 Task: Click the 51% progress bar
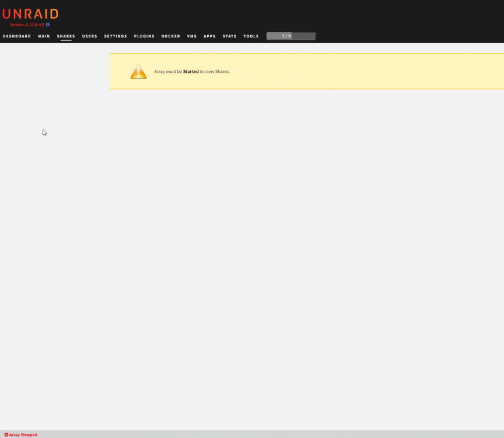click(291, 36)
